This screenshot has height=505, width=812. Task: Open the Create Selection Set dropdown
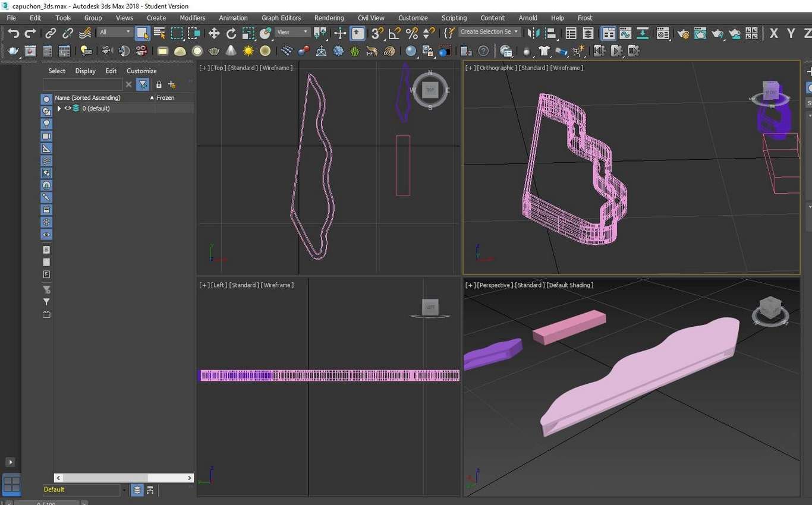coord(489,32)
